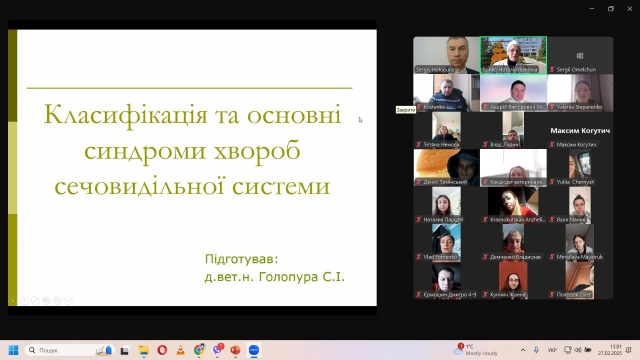The image size is (640, 360).
Task: Select Sergiy Holopura's video thumbnail
Action: (446, 55)
